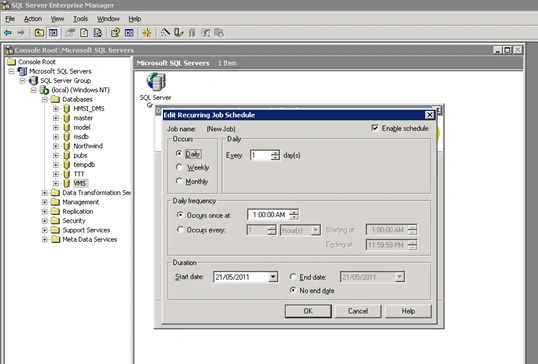Viewport: 538px width, 364px height.
Task: Open the Tools menu
Action: point(80,19)
